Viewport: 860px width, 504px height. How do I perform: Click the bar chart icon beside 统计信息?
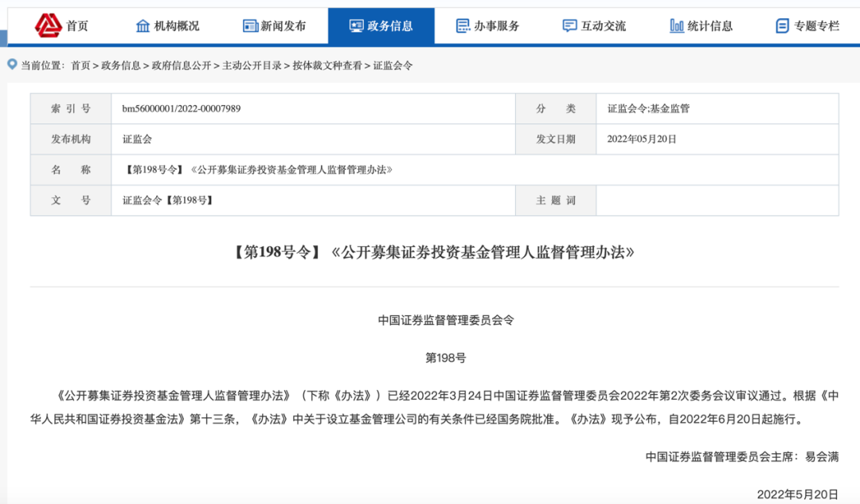pyautogui.click(x=677, y=25)
